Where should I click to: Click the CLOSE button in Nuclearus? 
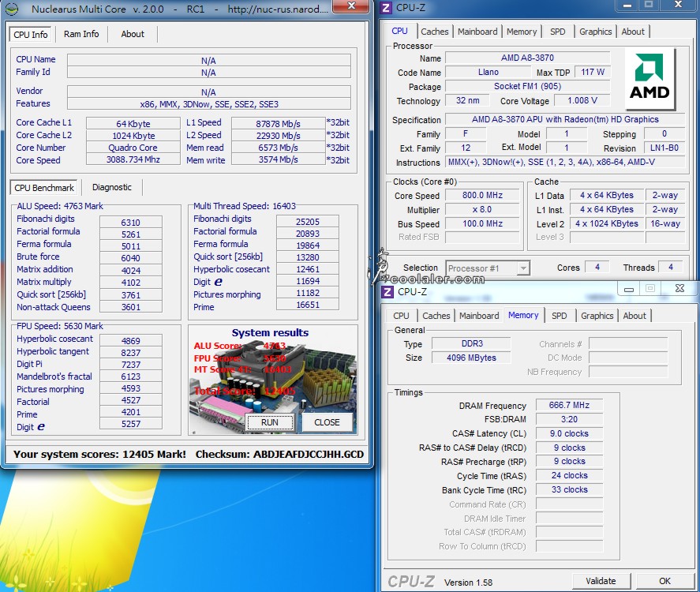(327, 422)
